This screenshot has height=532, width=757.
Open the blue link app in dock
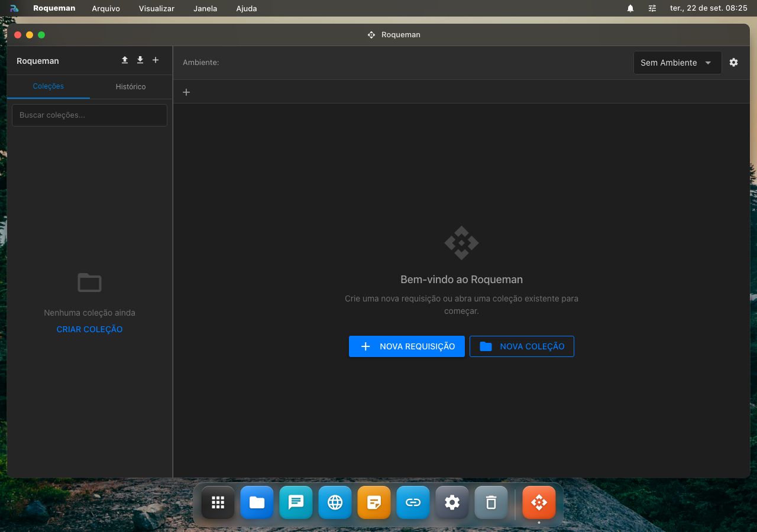pos(413,502)
